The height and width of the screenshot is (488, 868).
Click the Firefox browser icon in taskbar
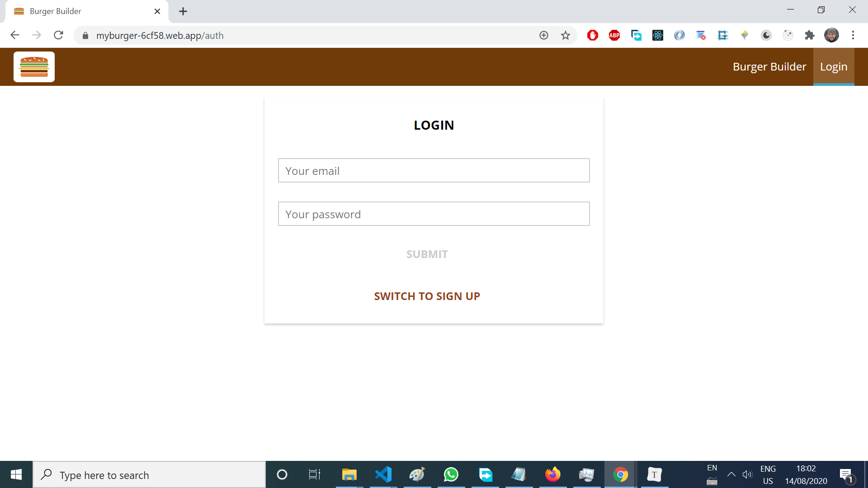click(552, 475)
